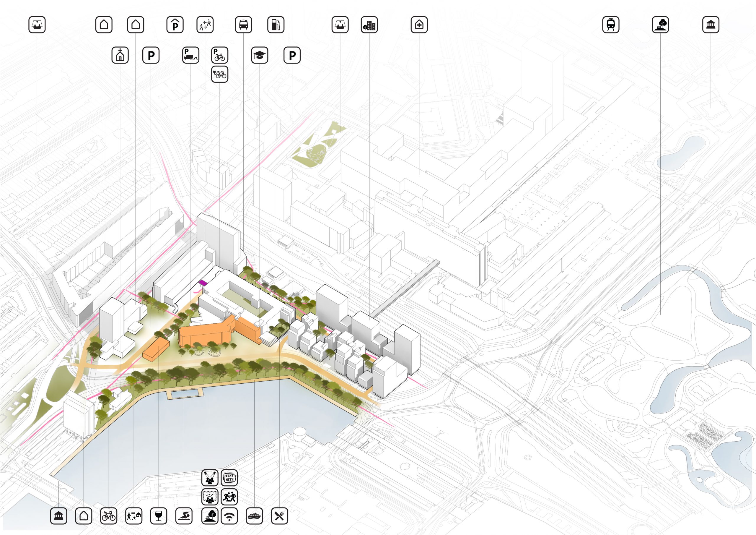Click the knife and fork restaurant icon
Screen dimensions: 756x535
[x=280, y=516]
